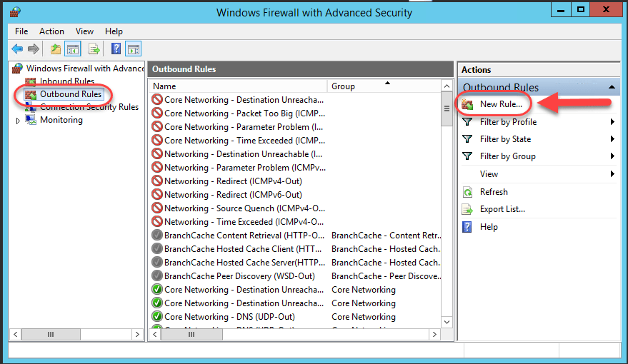This screenshot has height=364, width=628.
Task: Click console tree horizontal scroll right arrow
Action: (137, 335)
